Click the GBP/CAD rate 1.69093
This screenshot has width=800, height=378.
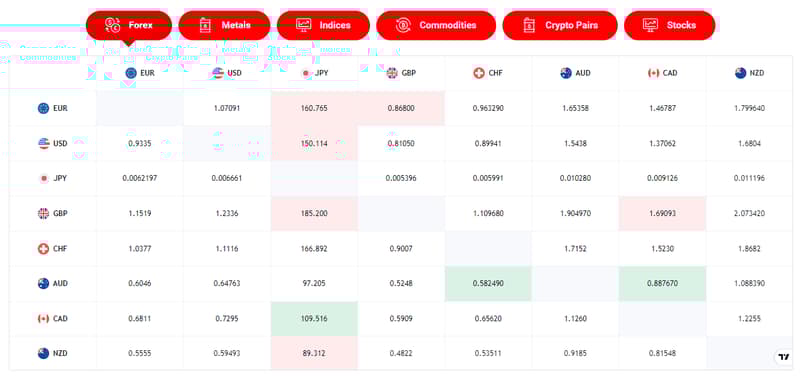(662, 213)
